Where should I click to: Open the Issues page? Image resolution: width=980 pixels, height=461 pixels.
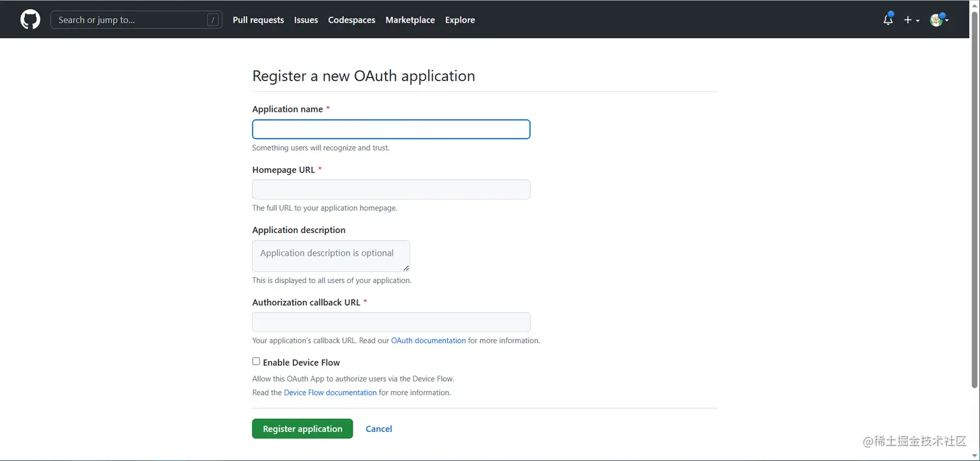coord(306,20)
